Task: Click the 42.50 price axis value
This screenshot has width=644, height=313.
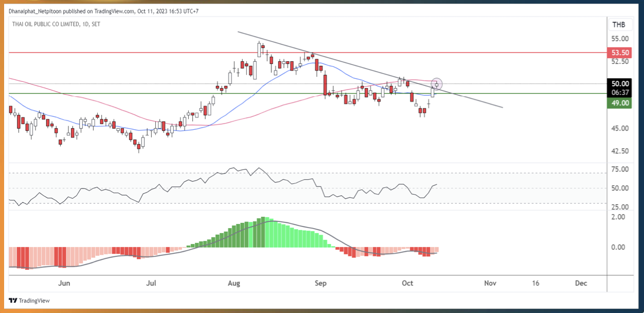Action: click(620, 151)
